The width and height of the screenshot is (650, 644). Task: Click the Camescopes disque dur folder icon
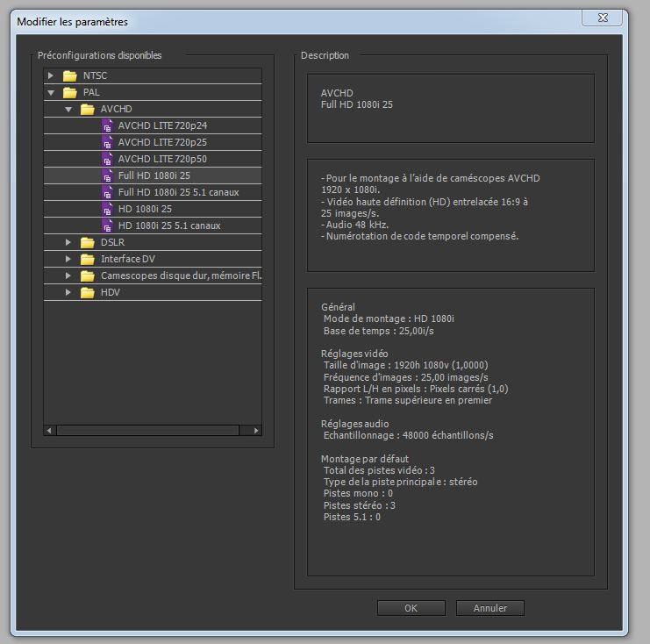[88, 275]
